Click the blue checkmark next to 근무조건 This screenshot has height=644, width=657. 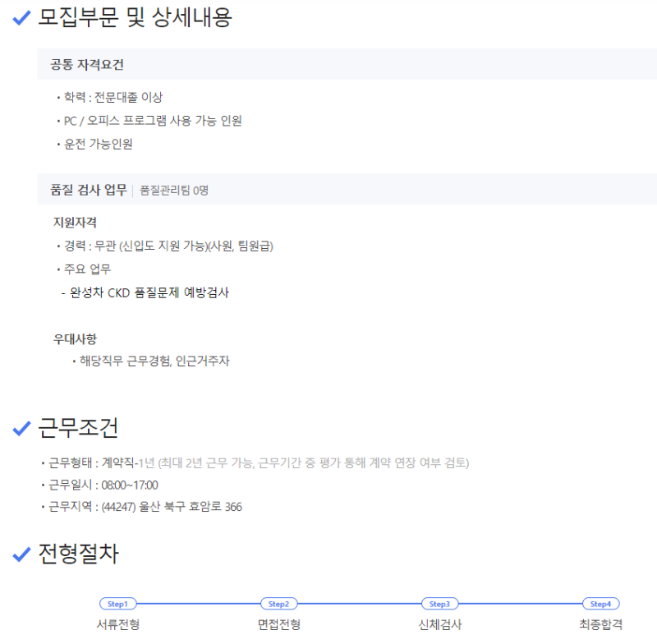pyautogui.click(x=22, y=428)
